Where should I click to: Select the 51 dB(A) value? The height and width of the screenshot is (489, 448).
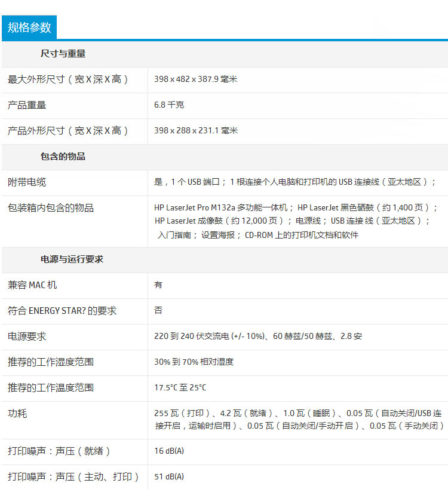(x=169, y=476)
